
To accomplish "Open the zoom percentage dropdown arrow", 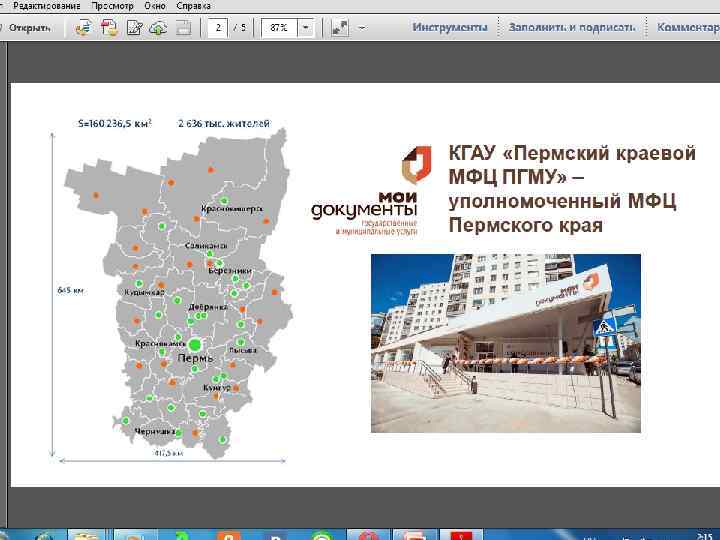I will 305,28.
